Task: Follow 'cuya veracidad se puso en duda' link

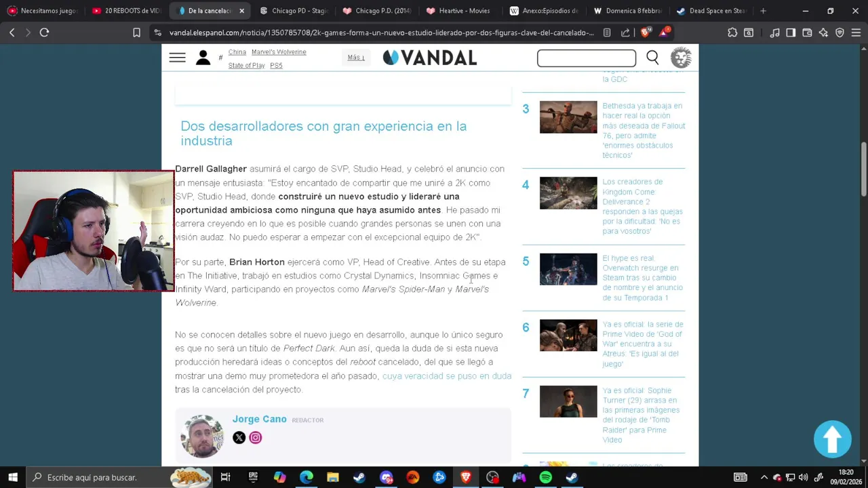Action: point(447,376)
